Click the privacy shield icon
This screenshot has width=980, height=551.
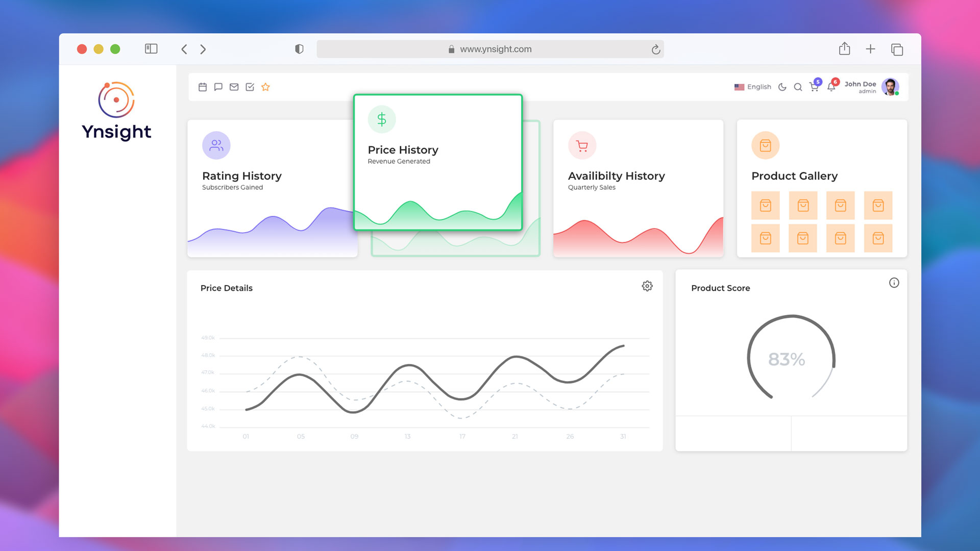pyautogui.click(x=299, y=49)
